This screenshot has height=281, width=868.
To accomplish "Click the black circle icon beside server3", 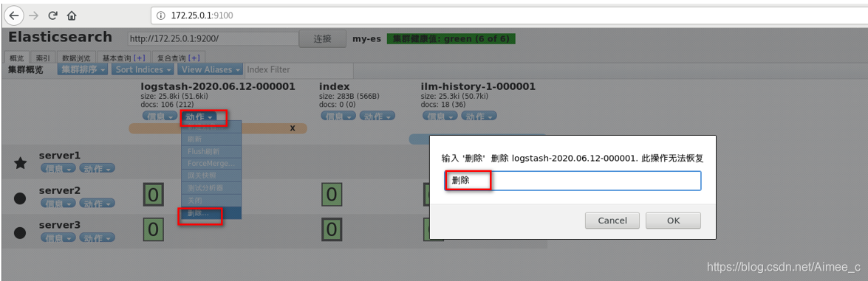I will [x=19, y=233].
